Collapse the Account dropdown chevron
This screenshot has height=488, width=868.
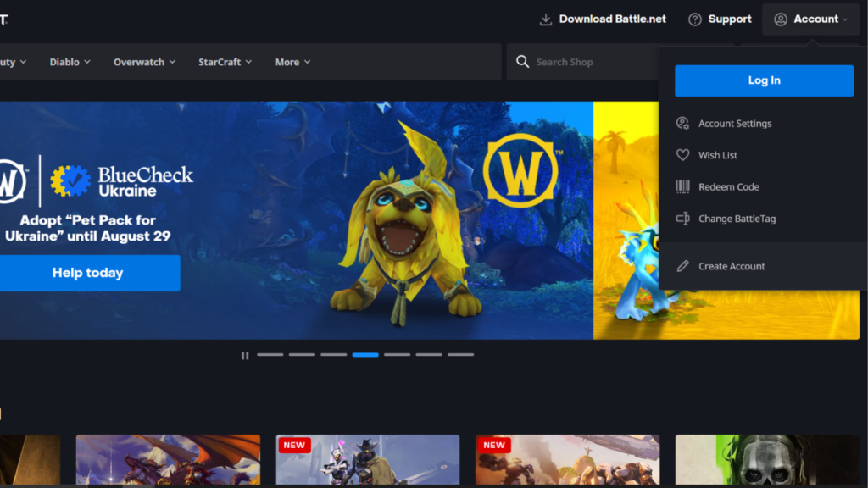coord(845,20)
